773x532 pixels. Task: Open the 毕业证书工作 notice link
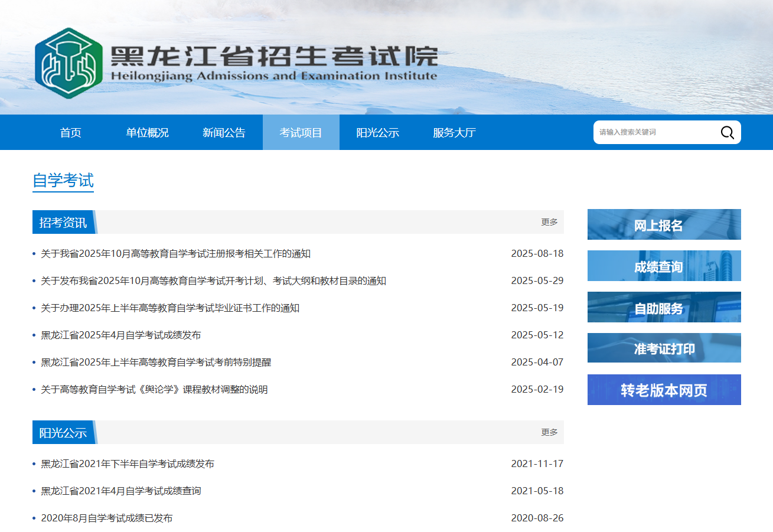(x=170, y=308)
